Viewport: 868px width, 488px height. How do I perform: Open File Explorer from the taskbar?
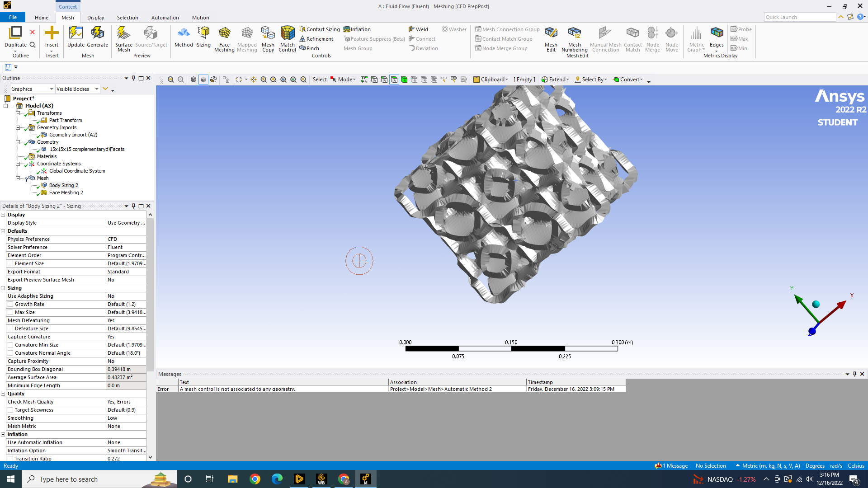232,479
